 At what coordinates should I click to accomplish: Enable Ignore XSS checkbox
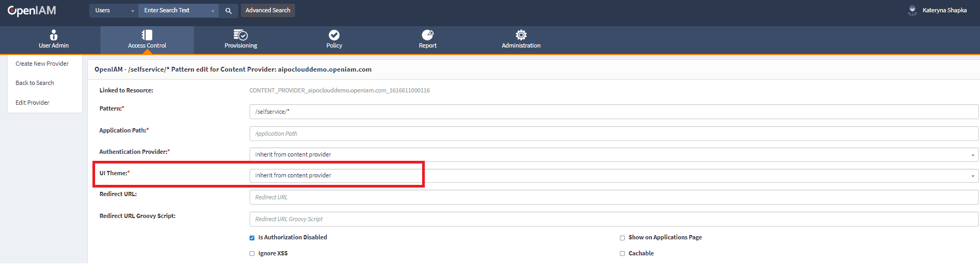pyautogui.click(x=252, y=254)
